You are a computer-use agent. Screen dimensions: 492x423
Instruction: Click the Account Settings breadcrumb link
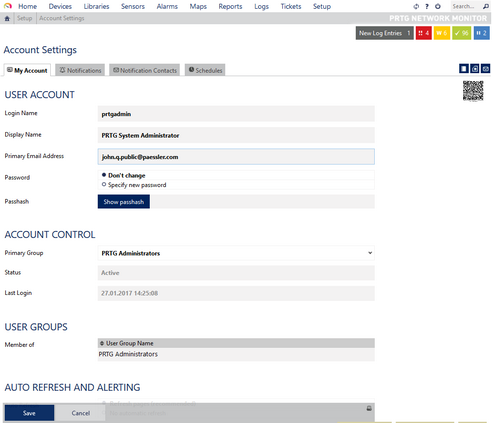pos(62,18)
